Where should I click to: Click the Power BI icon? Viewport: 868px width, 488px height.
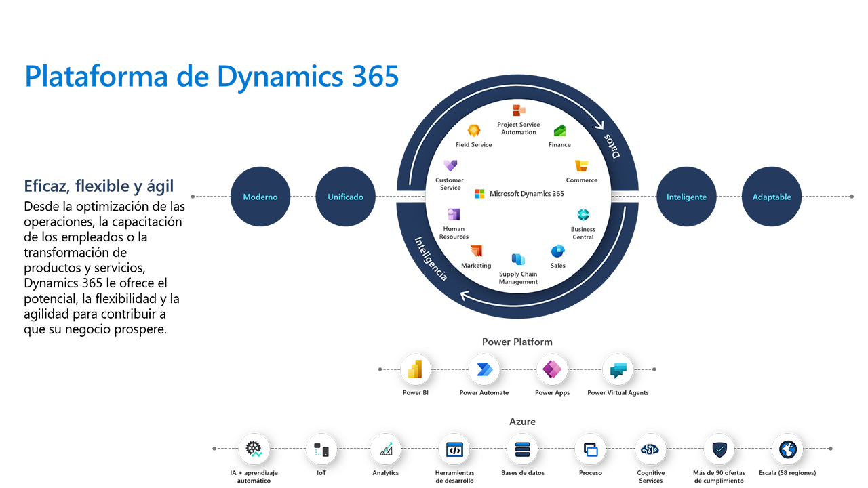pyautogui.click(x=416, y=369)
